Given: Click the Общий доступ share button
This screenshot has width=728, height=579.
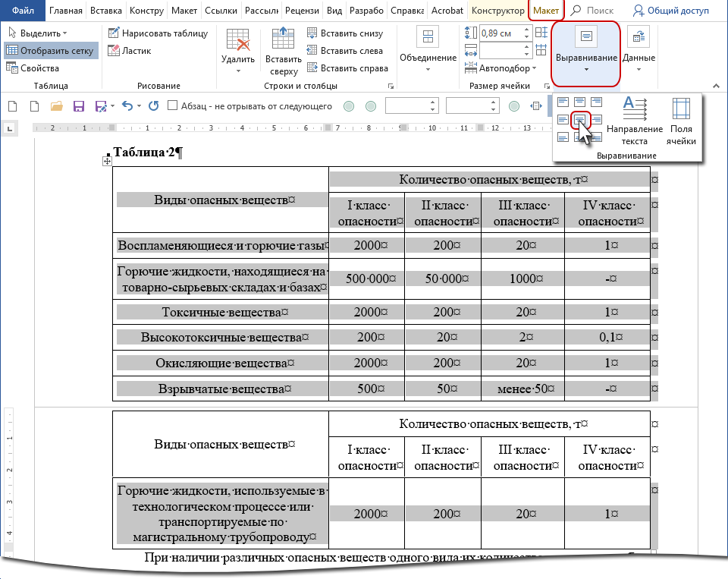Looking at the screenshot, I should 671,11.
